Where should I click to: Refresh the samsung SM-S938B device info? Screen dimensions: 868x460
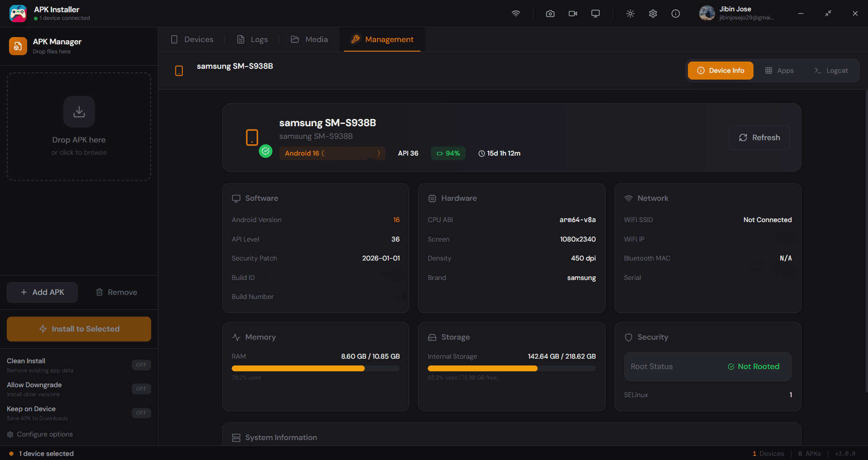tap(759, 138)
